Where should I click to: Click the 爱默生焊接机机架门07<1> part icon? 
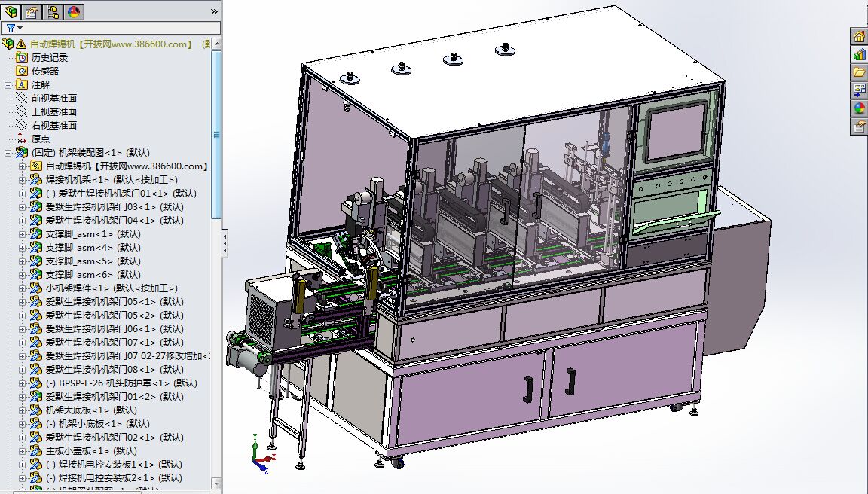[x=36, y=343]
